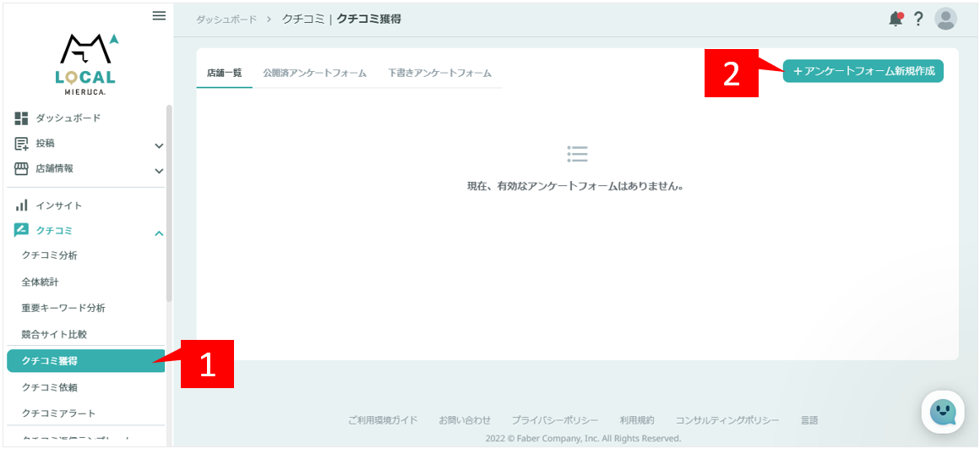
Task: Click the 現在、有効なアンケートフォームはありません。 message
Action: (575, 186)
